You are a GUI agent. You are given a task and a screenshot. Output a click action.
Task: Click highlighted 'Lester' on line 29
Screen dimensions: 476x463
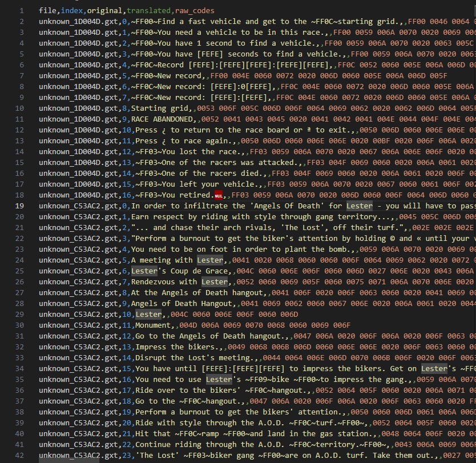coord(148,314)
